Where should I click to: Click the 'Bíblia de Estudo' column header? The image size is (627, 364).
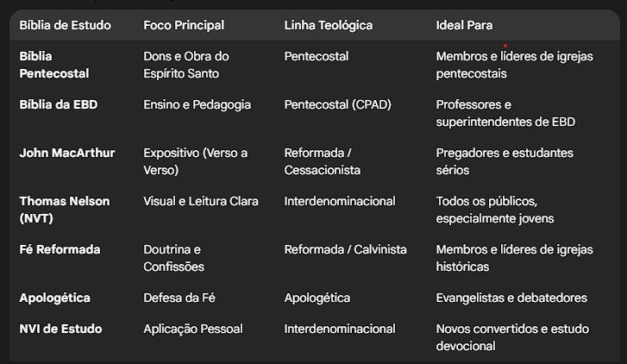pyautogui.click(x=66, y=25)
